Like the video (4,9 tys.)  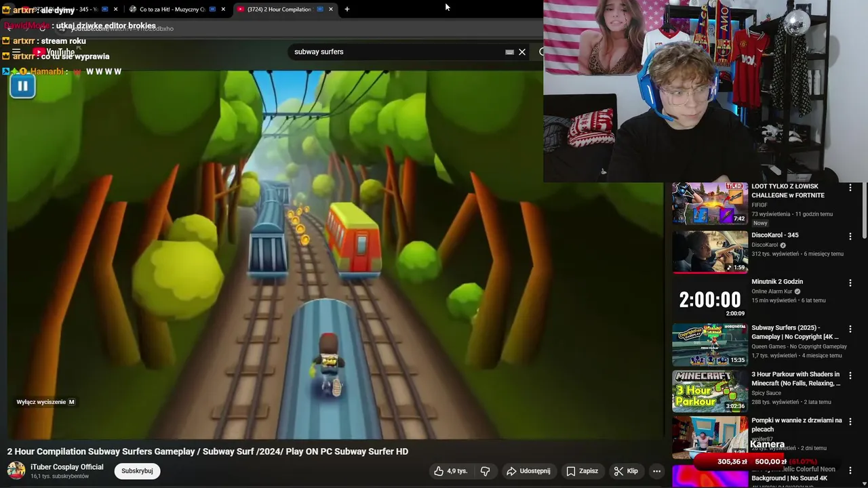point(451,471)
